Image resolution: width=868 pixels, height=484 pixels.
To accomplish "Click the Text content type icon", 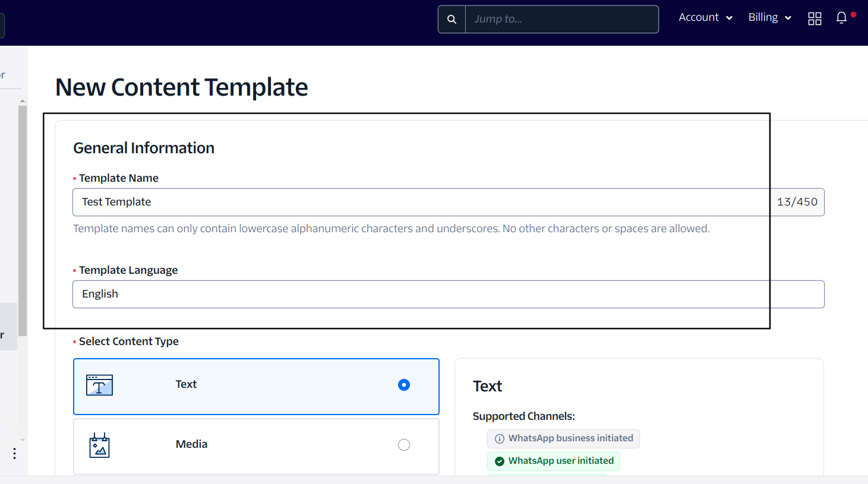I will (x=99, y=385).
